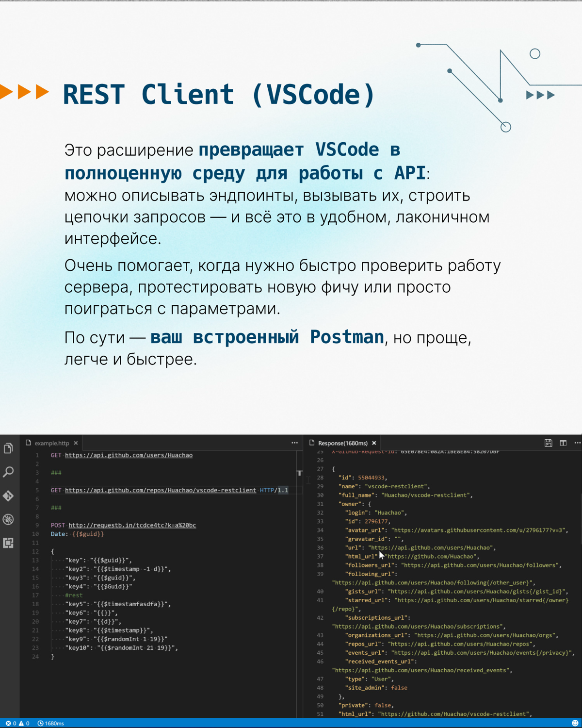This screenshot has height=728, width=582.
Task: Open the More Actions menu of the Response pane
Action: [578, 443]
